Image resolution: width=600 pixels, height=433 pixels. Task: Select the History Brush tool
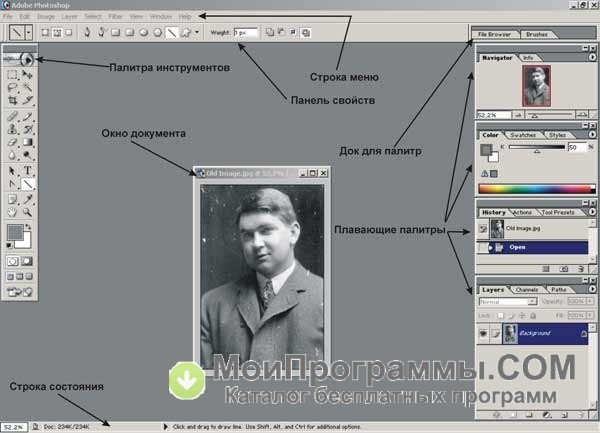[27, 129]
